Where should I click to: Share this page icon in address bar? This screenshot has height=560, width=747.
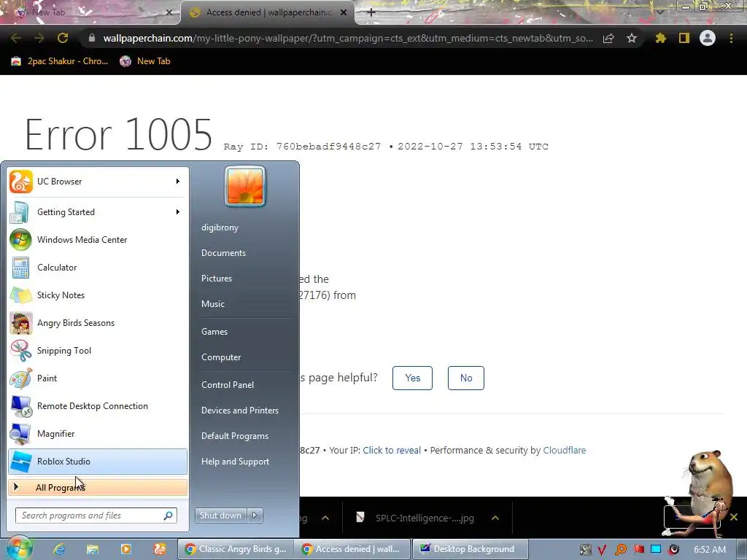608,38
